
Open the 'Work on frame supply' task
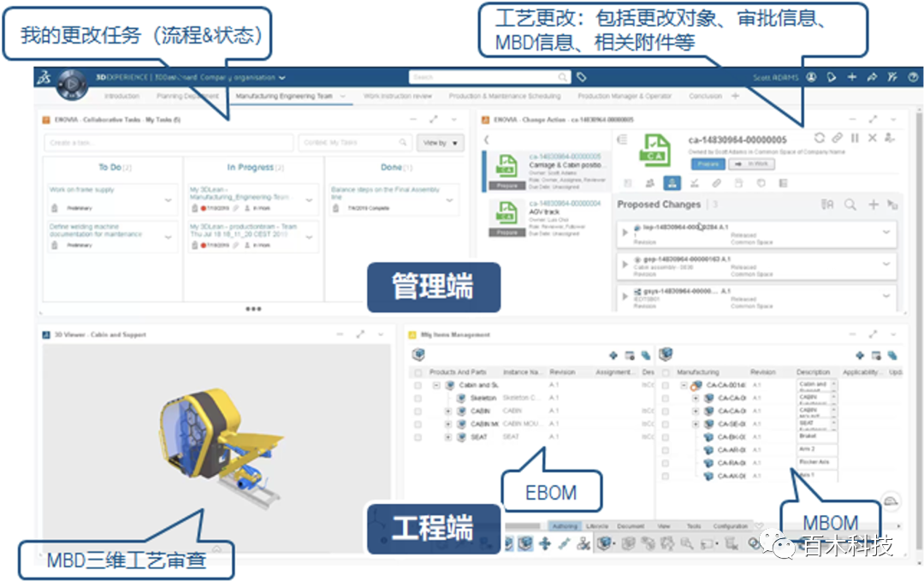click(81, 190)
